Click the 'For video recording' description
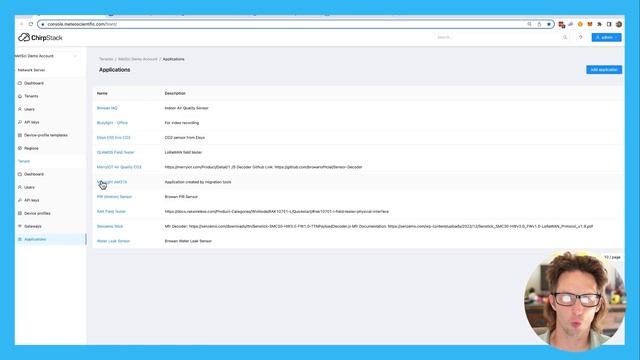Viewport: 640px width, 360px height. [182, 123]
